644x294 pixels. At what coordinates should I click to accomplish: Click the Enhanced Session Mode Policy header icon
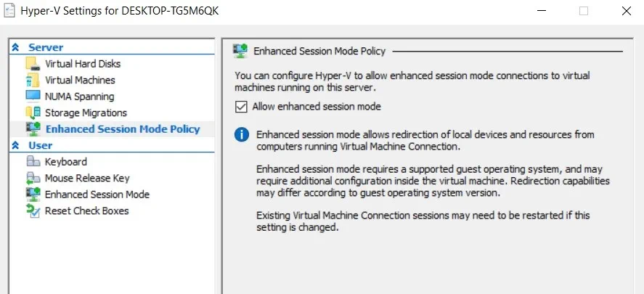point(240,52)
